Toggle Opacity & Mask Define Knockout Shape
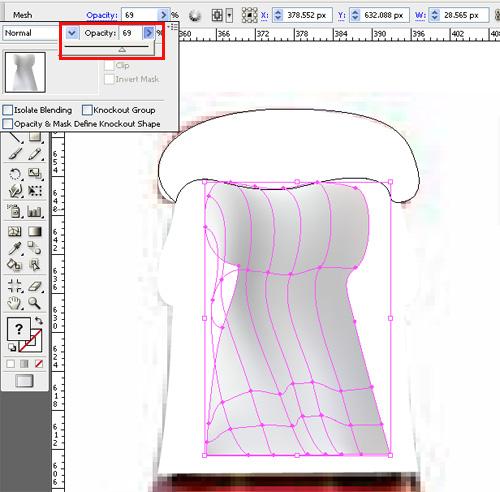Viewport: 500px width, 492px height. [x=8, y=124]
